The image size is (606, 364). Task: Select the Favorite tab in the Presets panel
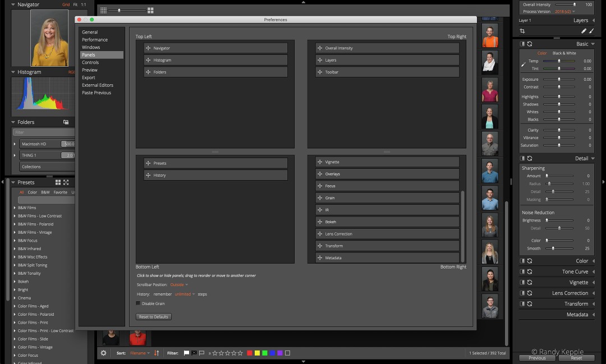tap(60, 191)
